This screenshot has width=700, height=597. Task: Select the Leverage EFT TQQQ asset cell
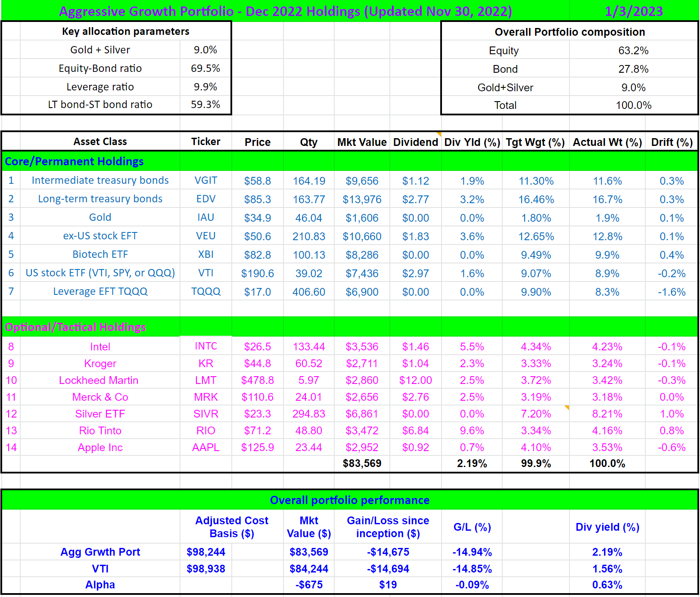[x=100, y=291]
